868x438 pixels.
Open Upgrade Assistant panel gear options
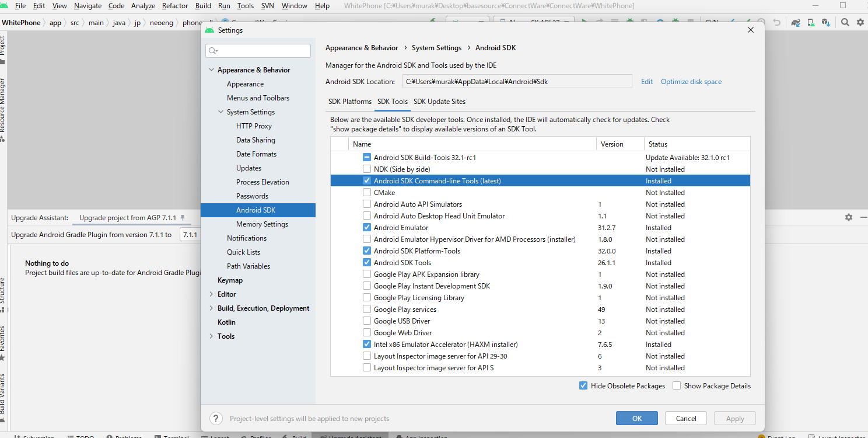point(848,217)
